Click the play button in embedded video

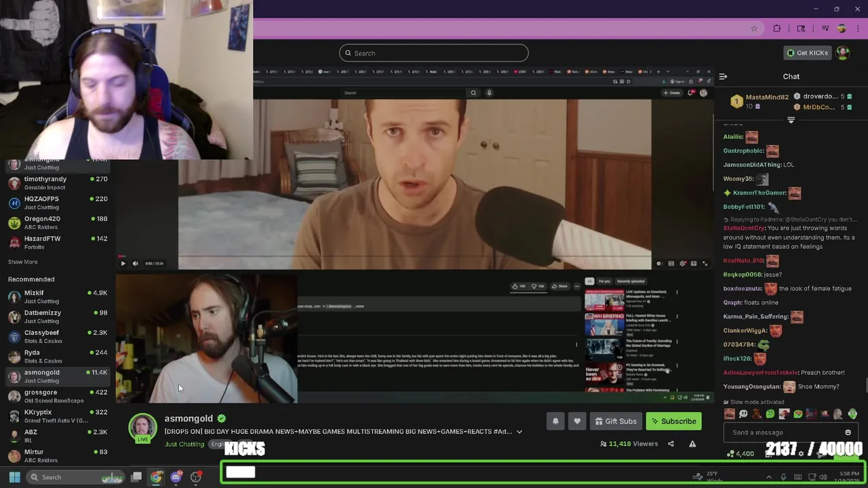click(x=123, y=264)
